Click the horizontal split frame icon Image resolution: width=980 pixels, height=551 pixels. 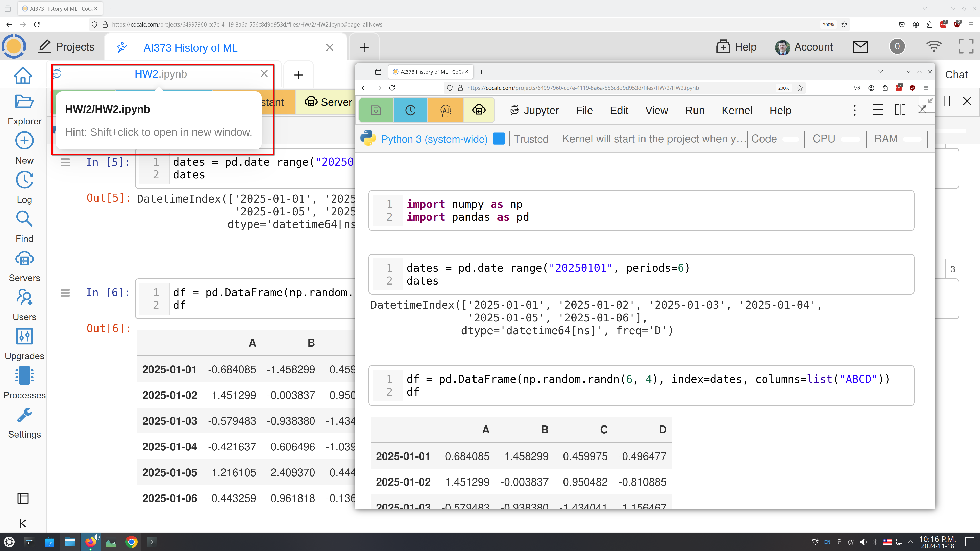(878, 110)
